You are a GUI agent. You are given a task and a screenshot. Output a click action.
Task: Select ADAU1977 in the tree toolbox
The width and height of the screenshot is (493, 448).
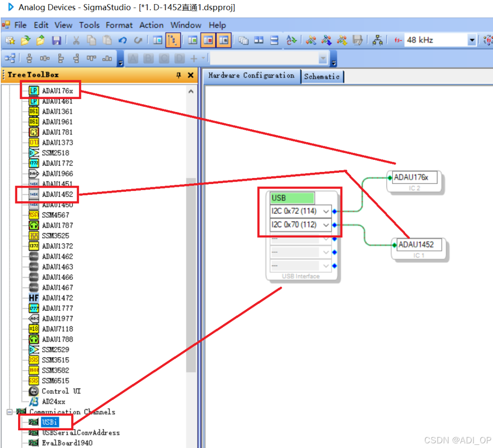pyautogui.click(x=58, y=318)
